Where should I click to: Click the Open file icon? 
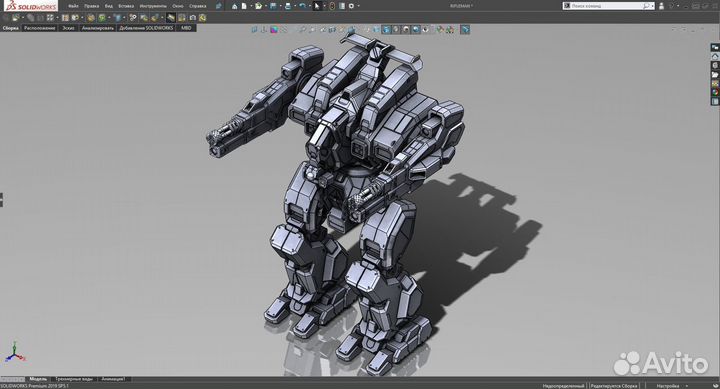pos(259,6)
